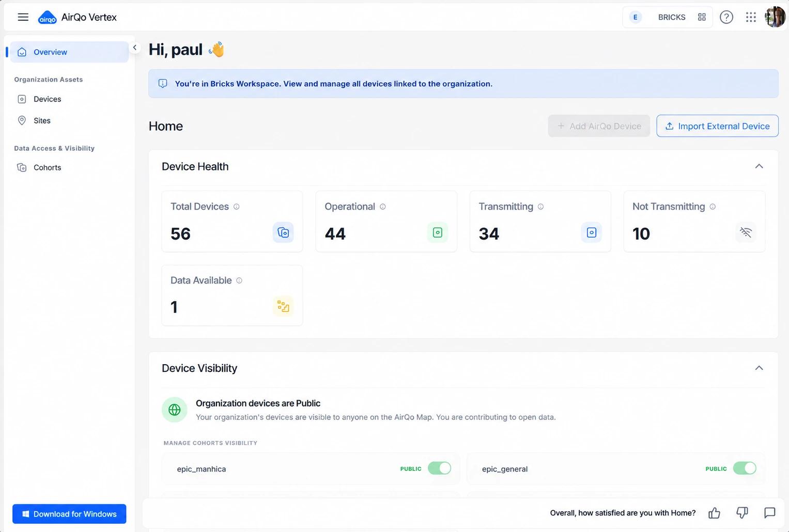Click the Devices sidebar icon
Image resolution: width=789 pixels, height=532 pixels.
point(22,99)
